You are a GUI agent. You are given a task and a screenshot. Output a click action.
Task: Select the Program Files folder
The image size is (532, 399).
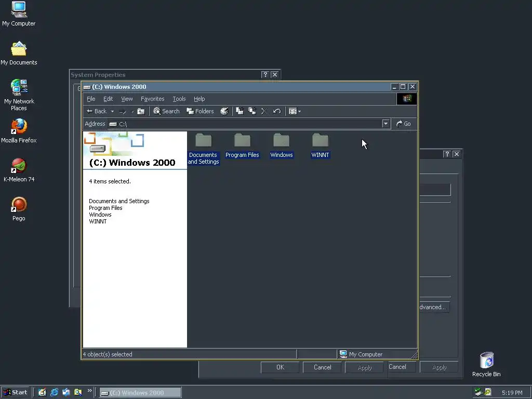point(242,146)
